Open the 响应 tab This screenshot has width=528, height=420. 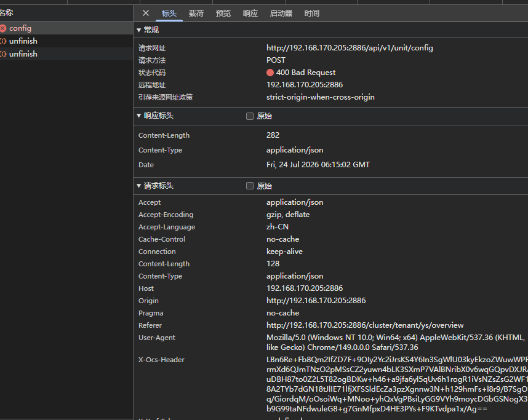point(250,14)
